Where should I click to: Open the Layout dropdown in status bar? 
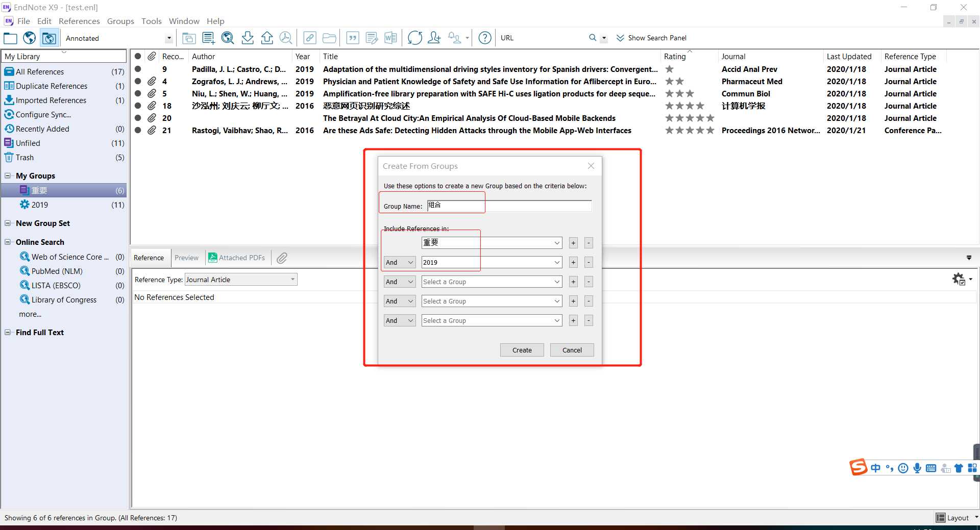pos(958,518)
